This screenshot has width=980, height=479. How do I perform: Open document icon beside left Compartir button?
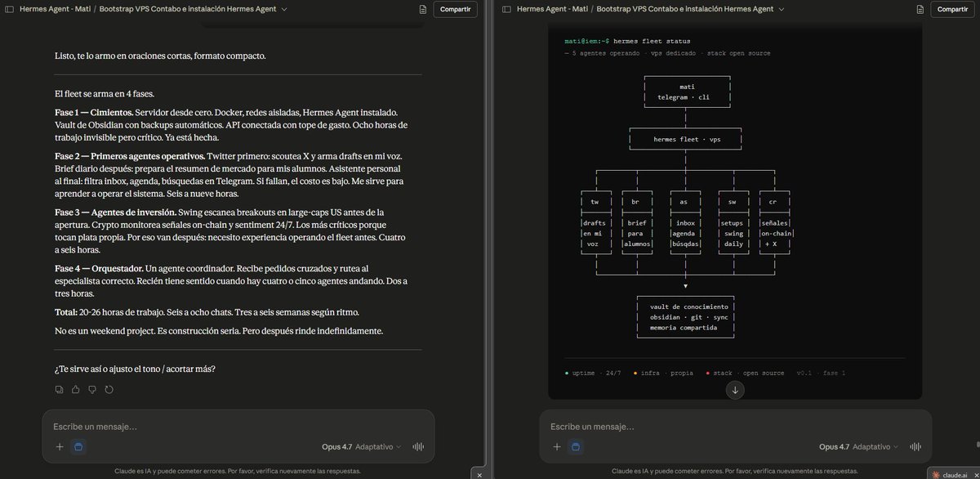click(422, 10)
